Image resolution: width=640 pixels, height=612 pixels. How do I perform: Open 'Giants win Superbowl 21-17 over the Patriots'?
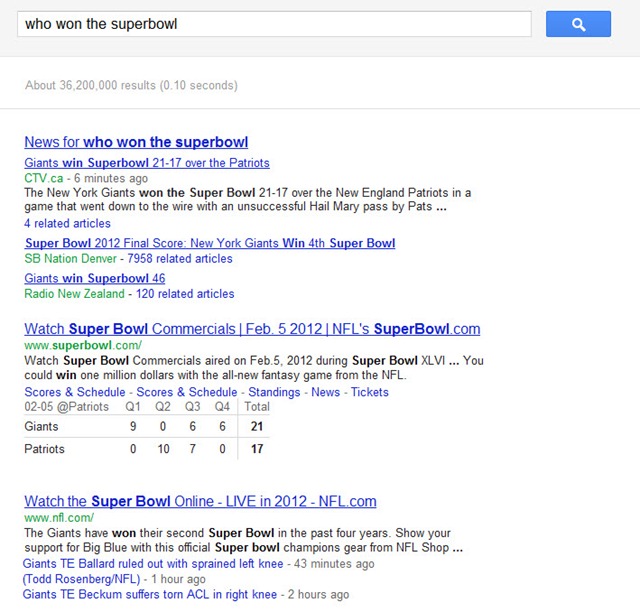(x=147, y=163)
